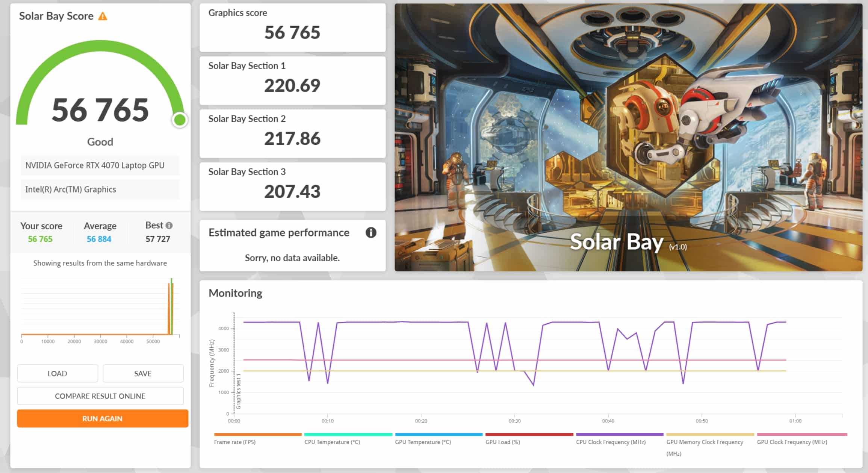The image size is (868, 473).
Task: Toggle GPU Load (%) legend entry
Action: [502, 442]
